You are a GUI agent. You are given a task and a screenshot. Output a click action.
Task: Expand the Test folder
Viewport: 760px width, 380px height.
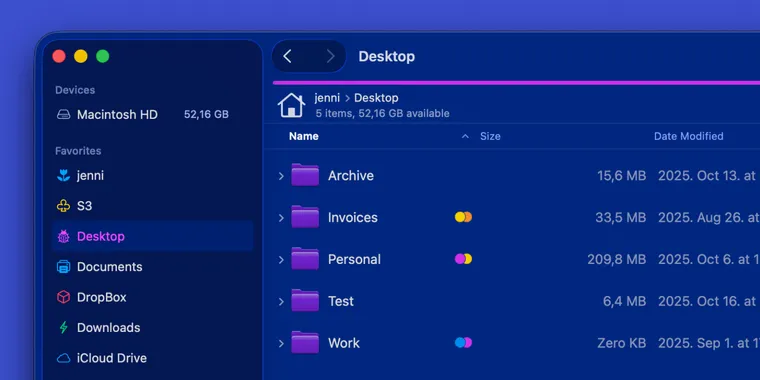click(281, 301)
